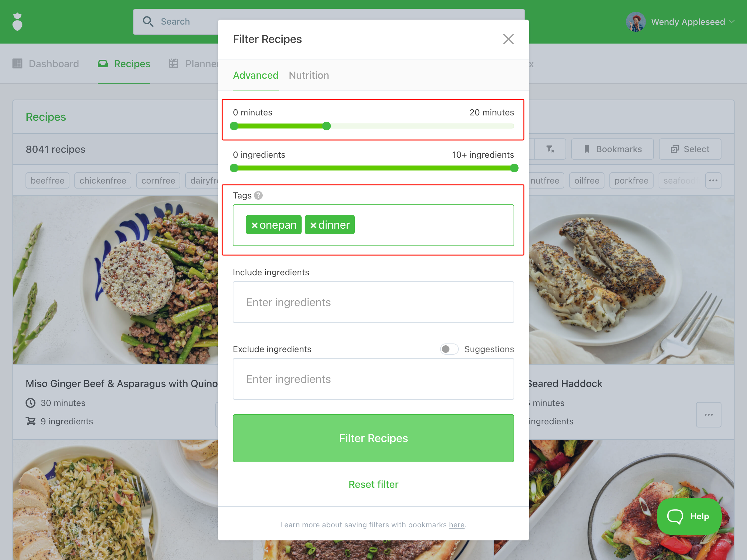The height and width of the screenshot is (560, 747).
Task: Click the Tags help question mark icon
Action: tap(258, 195)
